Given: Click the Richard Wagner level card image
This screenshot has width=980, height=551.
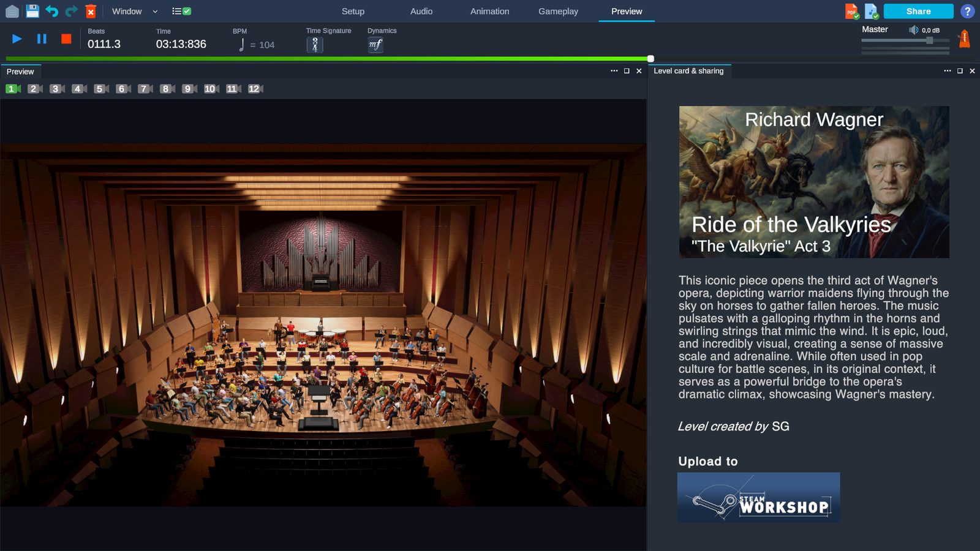Looking at the screenshot, I should point(814,182).
